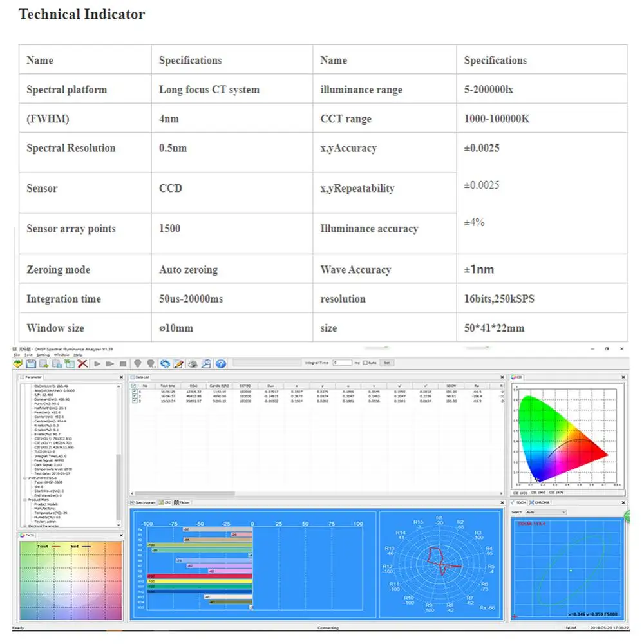Select the red X delete toolbar icon
Viewport: 644px width, 644px height.
pos(82,363)
